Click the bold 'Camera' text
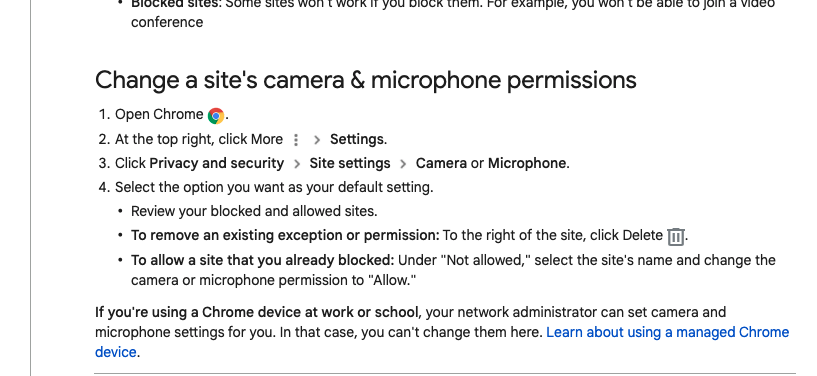 tap(441, 164)
